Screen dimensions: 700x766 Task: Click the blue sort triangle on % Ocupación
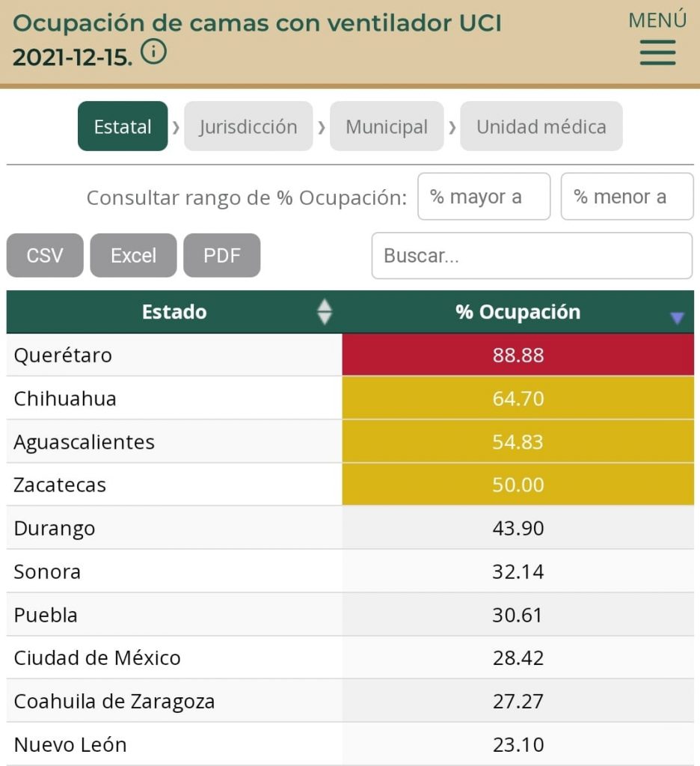(x=678, y=316)
